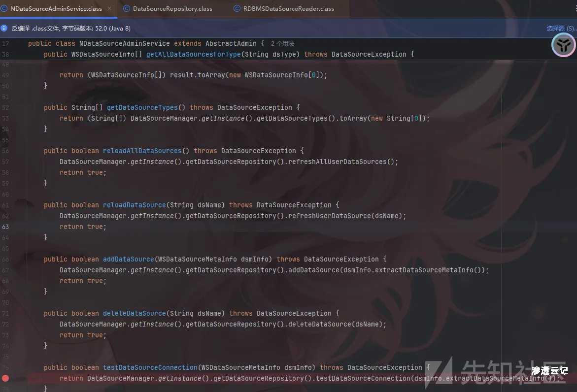The width and height of the screenshot is (577, 392).
Task: Switch to DataSourceRepository.class tab
Action: pyautogui.click(x=172, y=8)
